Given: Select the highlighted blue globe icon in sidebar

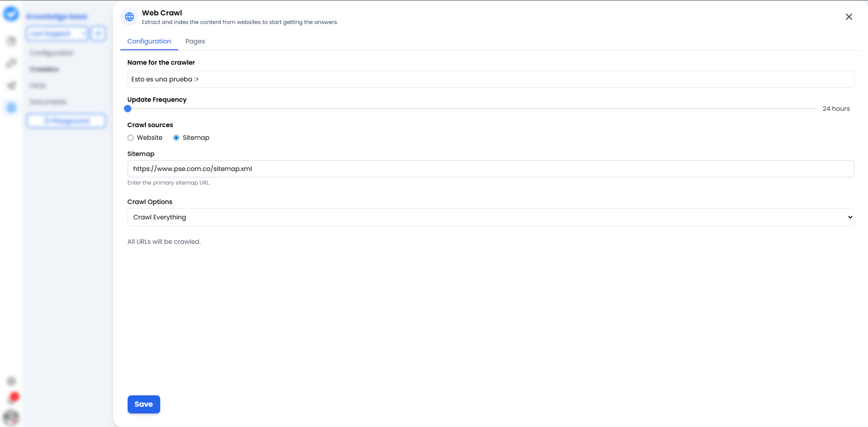Looking at the screenshot, I should [11, 108].
